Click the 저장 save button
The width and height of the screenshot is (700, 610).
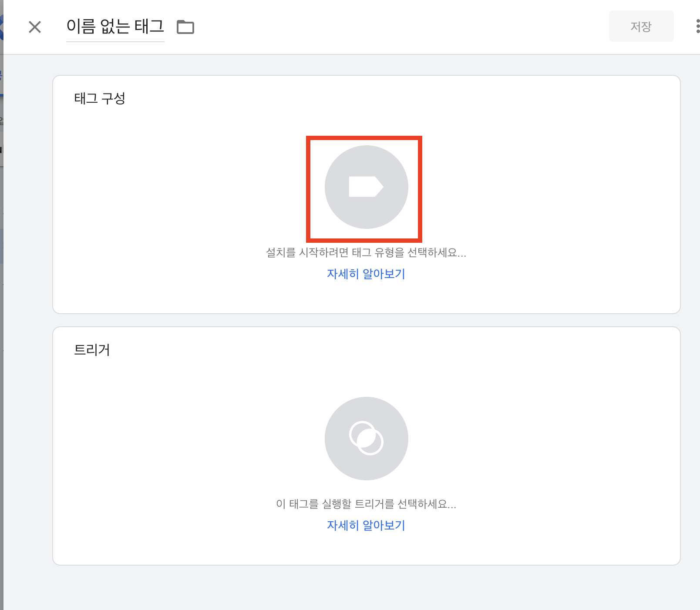pyautogui.click(x=641, y=26)
